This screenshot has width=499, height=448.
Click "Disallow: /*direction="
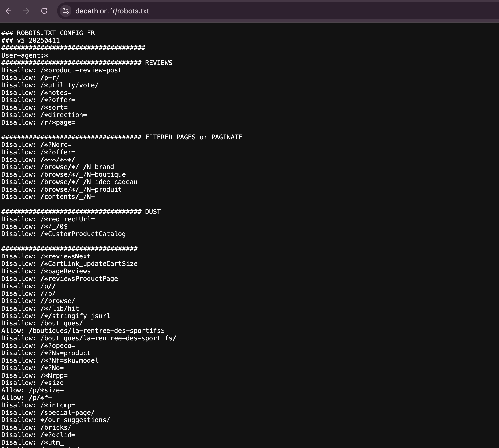coord(44,115)
